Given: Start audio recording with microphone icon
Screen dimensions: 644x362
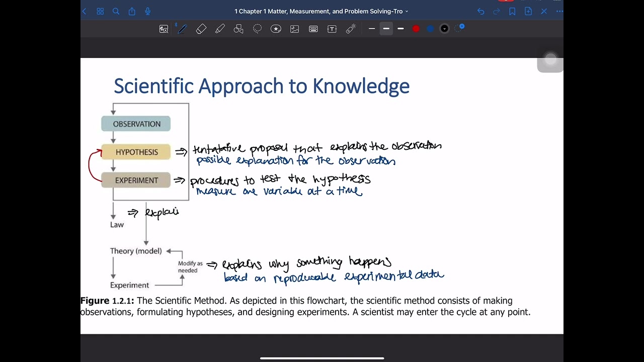Looking at the screenshot, I should [148, 11].
